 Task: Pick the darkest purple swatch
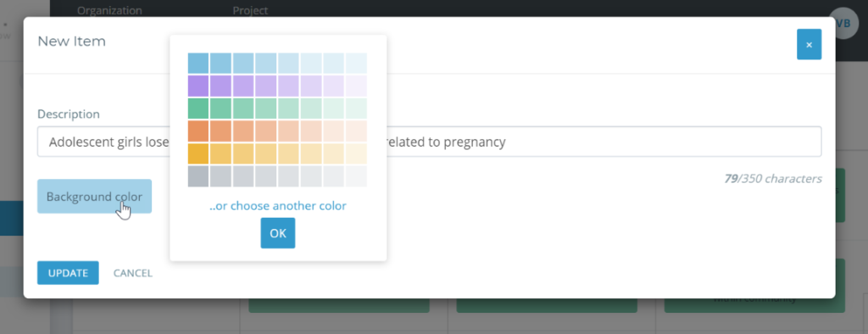coord(198,86)
